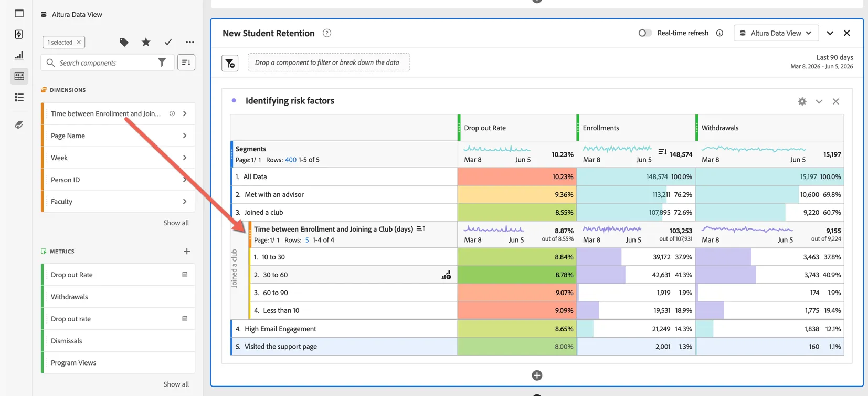Click the panel filter funnel icon
The image size is (868, 396).
[x=230, y=63]
